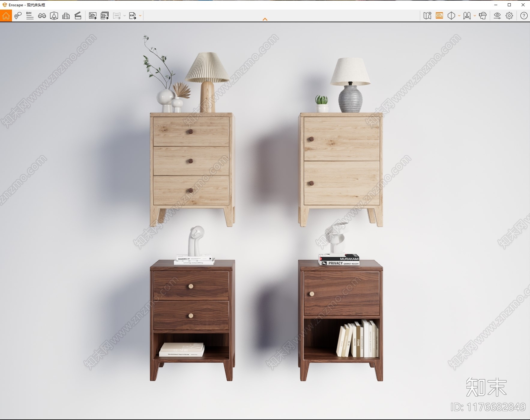The height and width of the screenshot is (420, 530).
Task: Click the projection mode hexagon icon
Action: (x=451, y=16)
